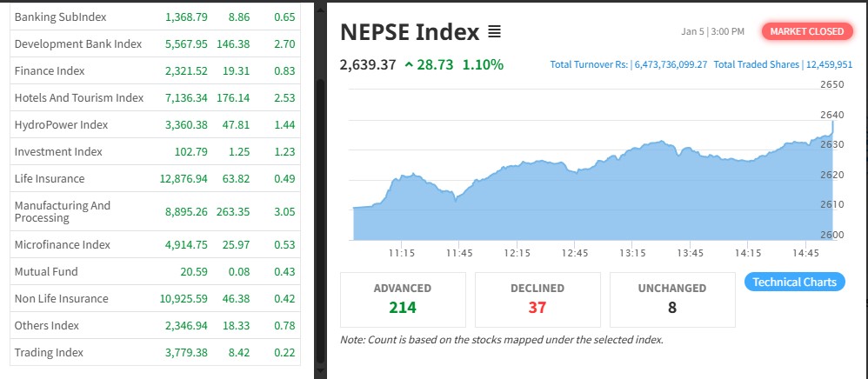868x379 pixels.
Task: Select the Declined count box
Action: (537, 297)
